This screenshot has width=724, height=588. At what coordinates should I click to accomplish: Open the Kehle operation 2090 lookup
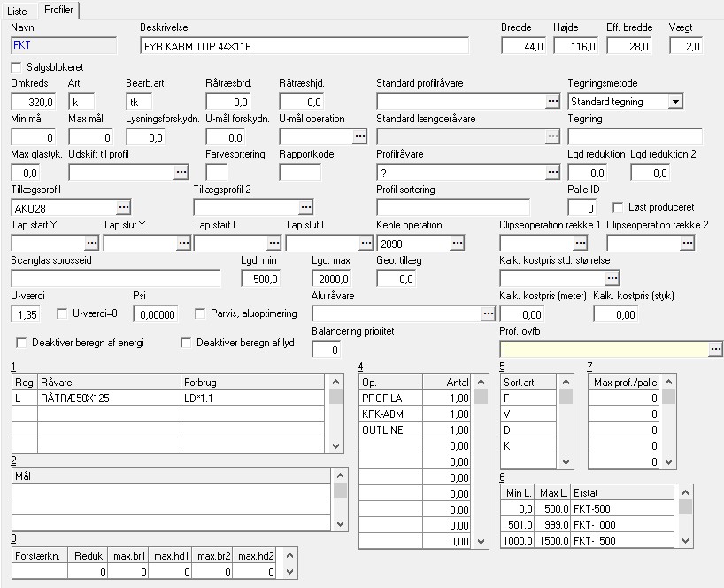coord(457,242)
